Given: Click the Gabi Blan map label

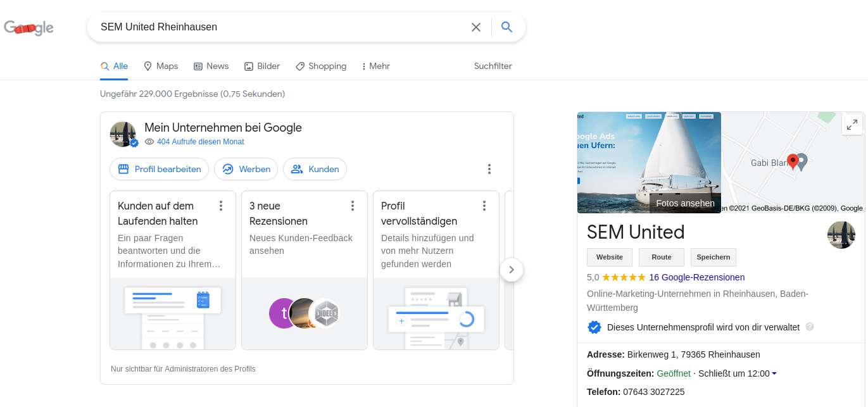Looking at the screenshot, I should [x=769, y=163].
